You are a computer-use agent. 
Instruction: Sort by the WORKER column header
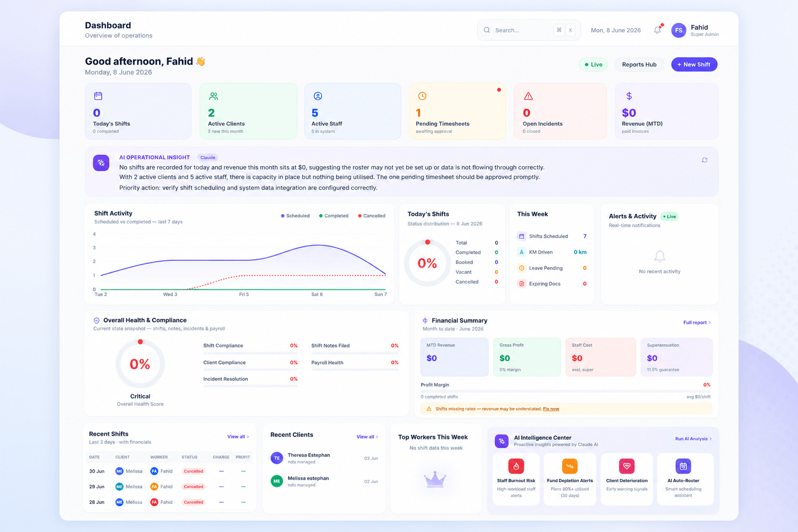159,457
